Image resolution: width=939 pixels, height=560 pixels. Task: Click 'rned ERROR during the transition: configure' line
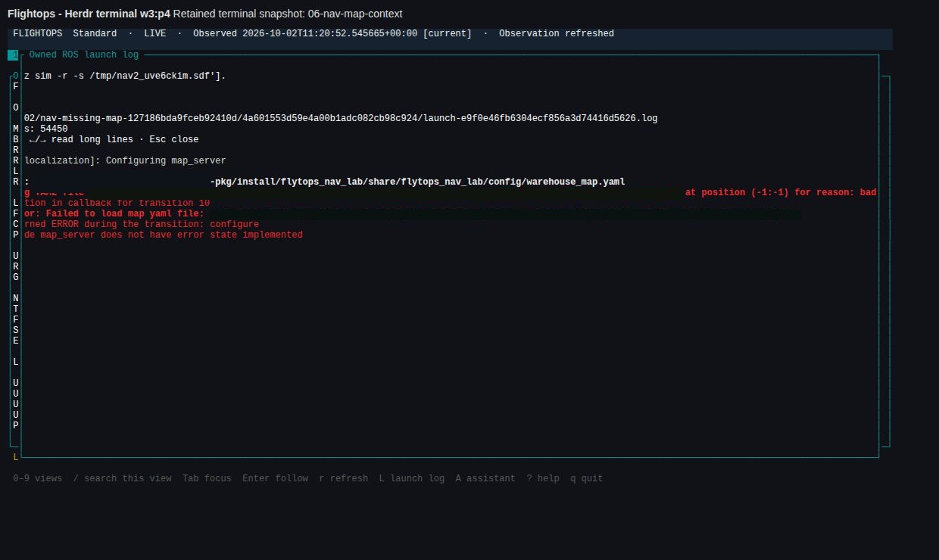(142, 224)
